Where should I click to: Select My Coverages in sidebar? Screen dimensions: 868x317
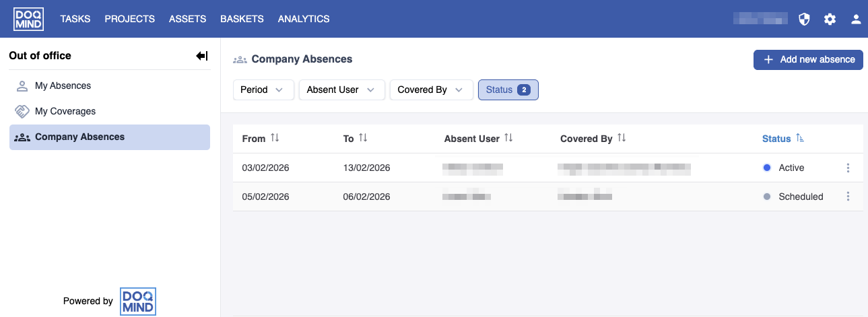65,111
